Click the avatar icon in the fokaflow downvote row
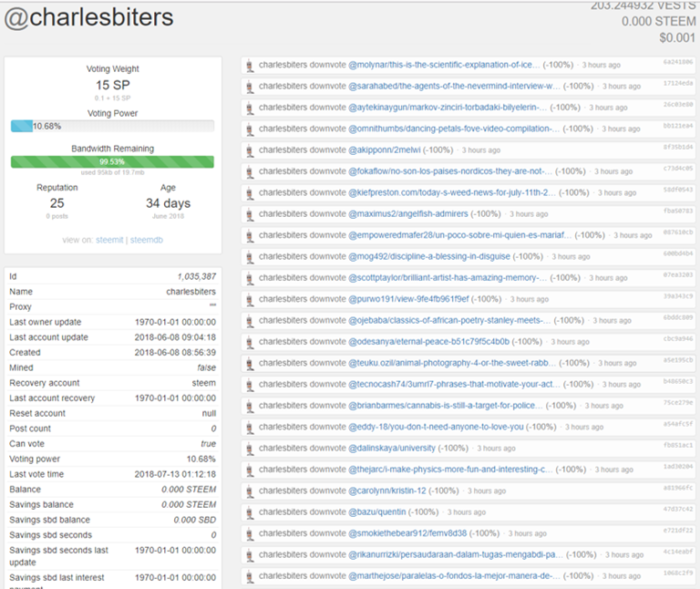This screenshot has width=700, height=589. pos(250,172)
